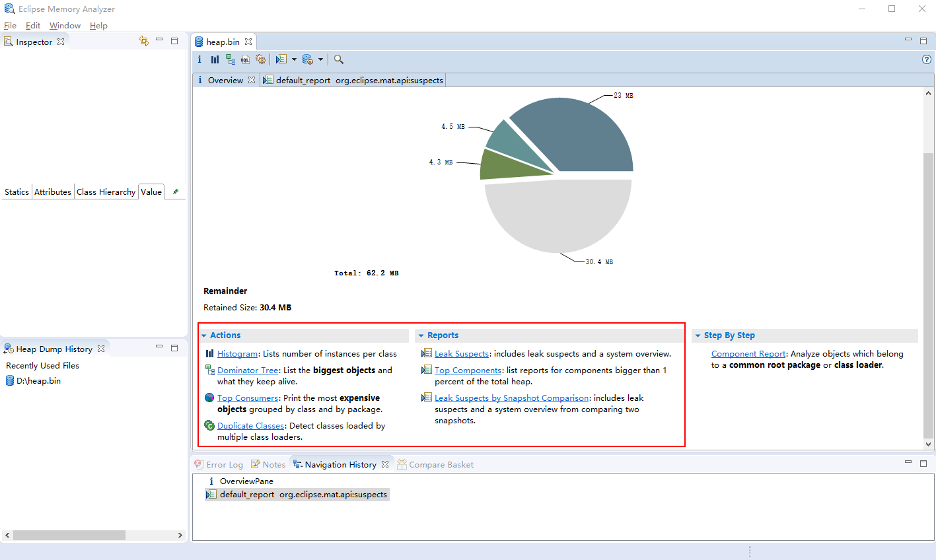The width and height of the screenshot is (936, 560).
Task: Minimize the Heap Dump History panel
Action: tap(159, 347)
